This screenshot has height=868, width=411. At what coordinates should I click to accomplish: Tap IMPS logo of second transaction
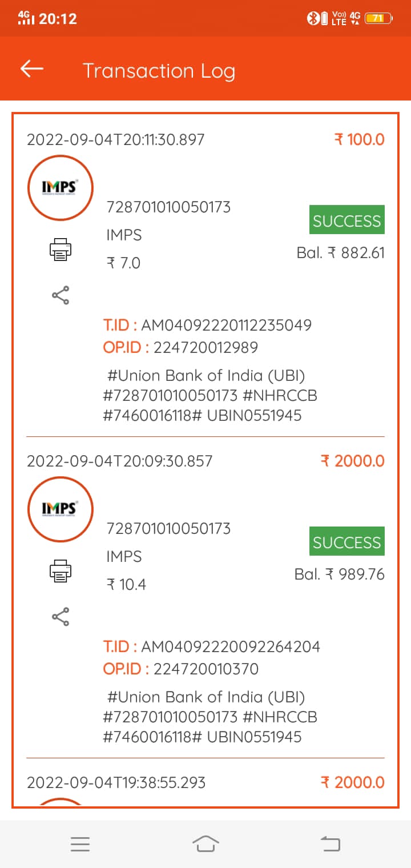[x=60, y=509]
